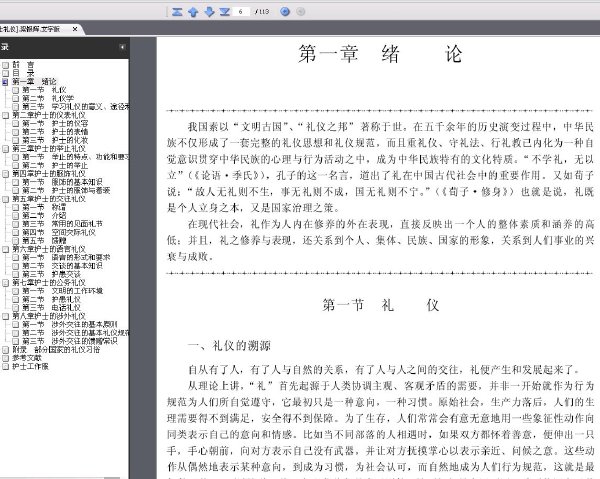The width and height of the screenshot is (600, 479).
Task: Open 第五节 馈赠 bookmark
Action: click(44, 241)
